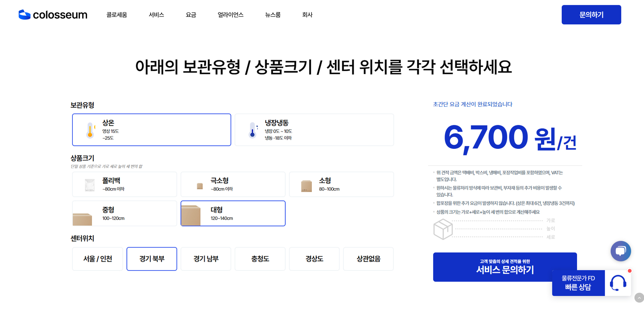
Task: Click the 문의하기 header button
Action: point(591,15)
